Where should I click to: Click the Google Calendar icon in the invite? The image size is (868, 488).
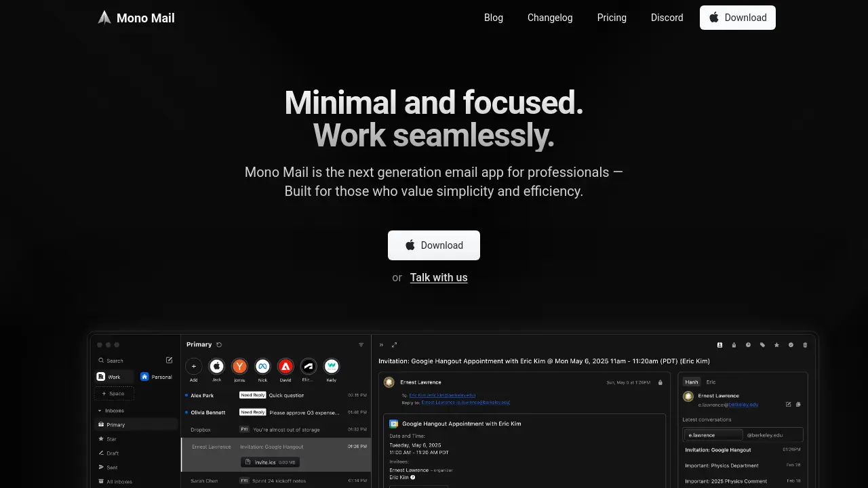[393, 424]
